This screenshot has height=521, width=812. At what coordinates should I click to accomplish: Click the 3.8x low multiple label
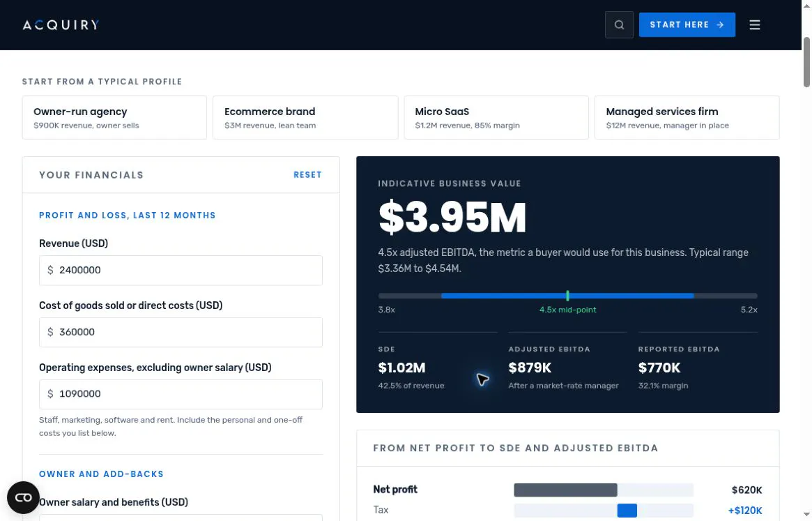click(386, 310)
